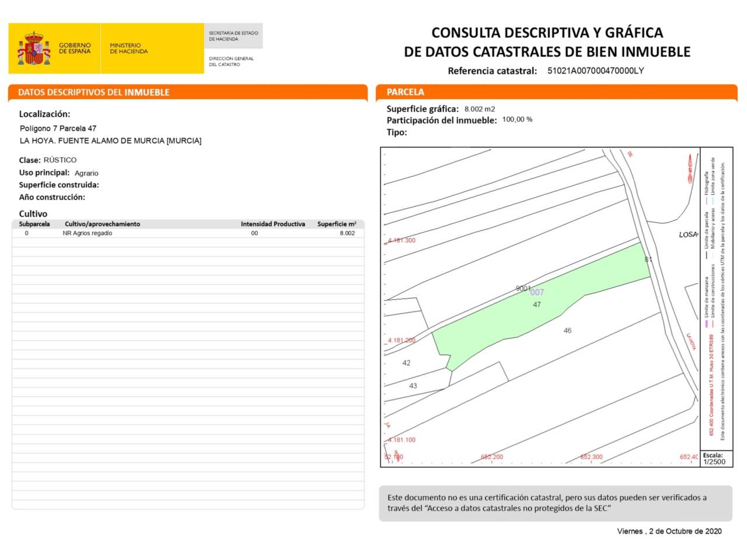Click the 'Año construcción:' label
This screenshot has height=560, width=747.
tap(52, 197)
